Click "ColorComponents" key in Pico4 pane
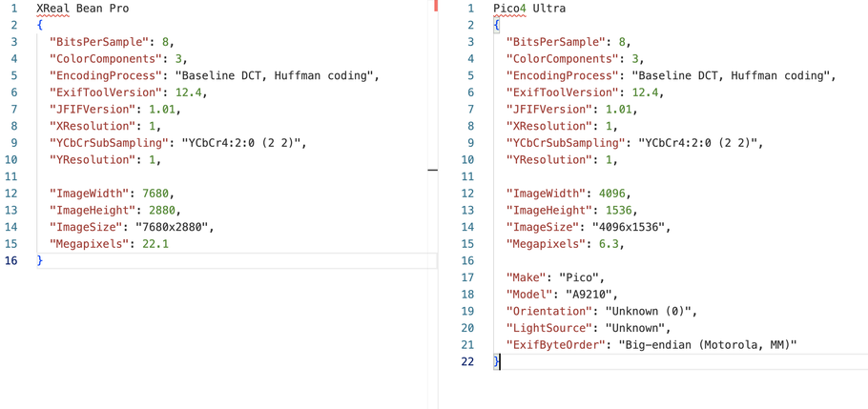Viewport: 868px width, 409px height. [x=566, y=59]
